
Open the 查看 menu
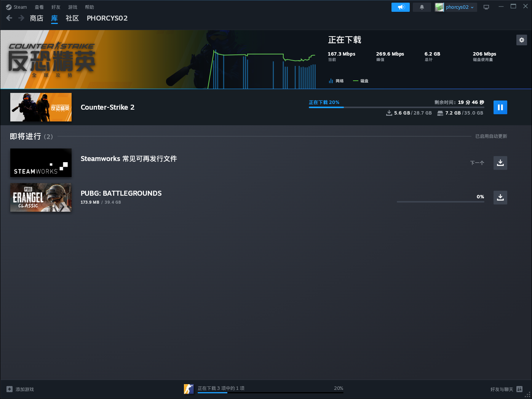pos(39,7)
